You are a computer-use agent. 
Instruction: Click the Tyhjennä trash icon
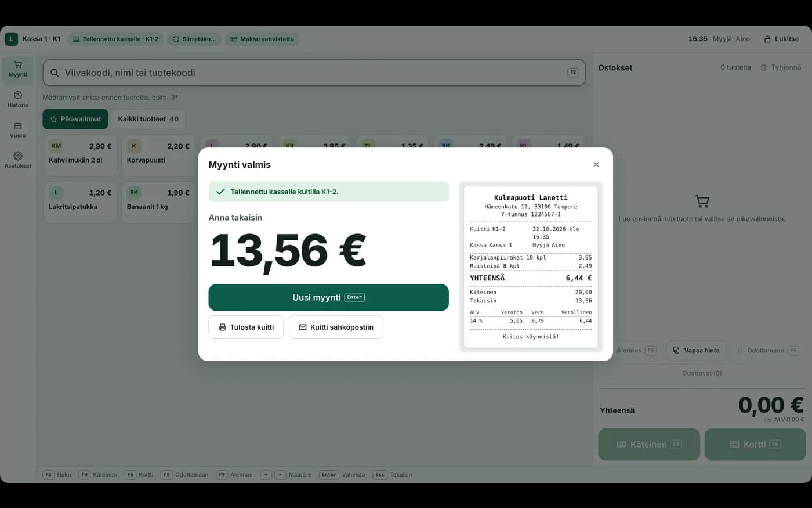(763, 67)
